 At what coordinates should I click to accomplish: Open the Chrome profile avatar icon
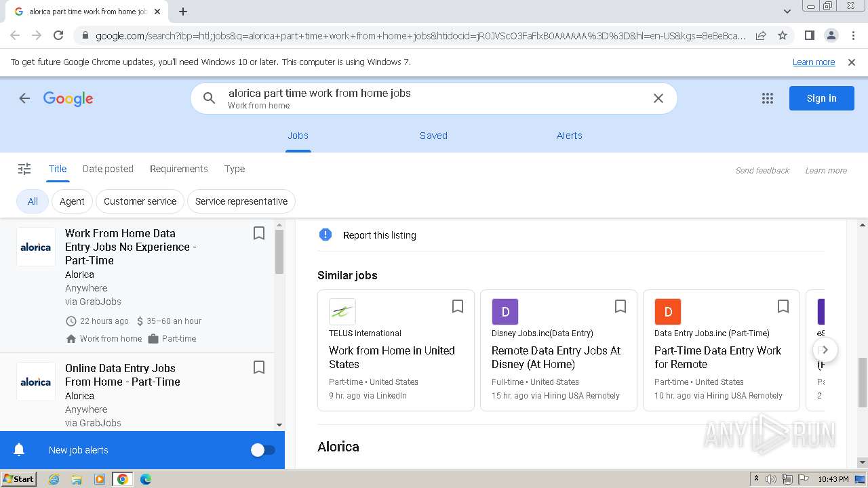(831, 35)
